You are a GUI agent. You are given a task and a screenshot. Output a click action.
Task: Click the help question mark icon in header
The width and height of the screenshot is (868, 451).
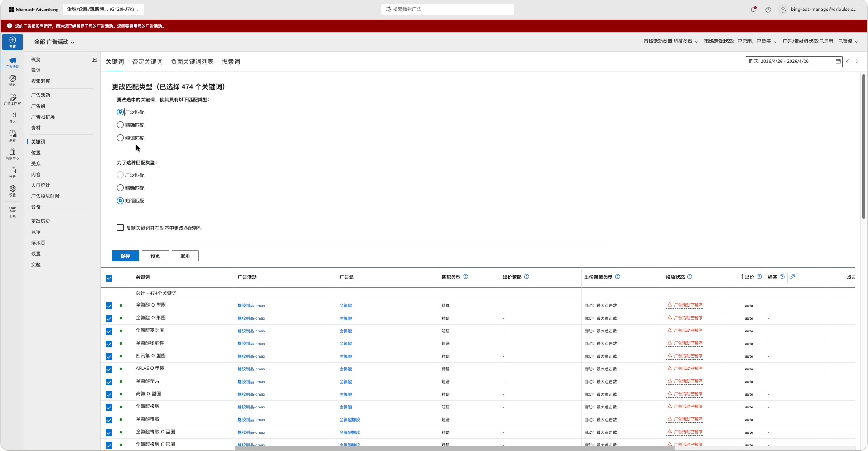[x=768, y=10]
